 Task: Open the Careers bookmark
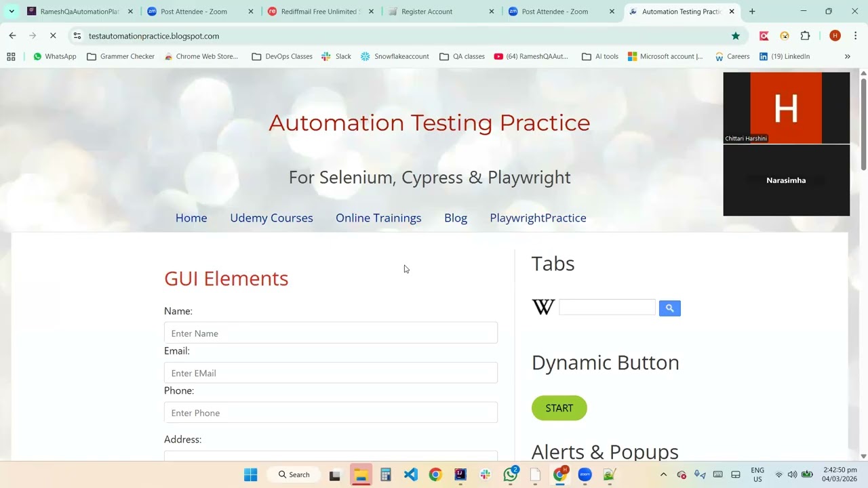(x=732, y=56)
